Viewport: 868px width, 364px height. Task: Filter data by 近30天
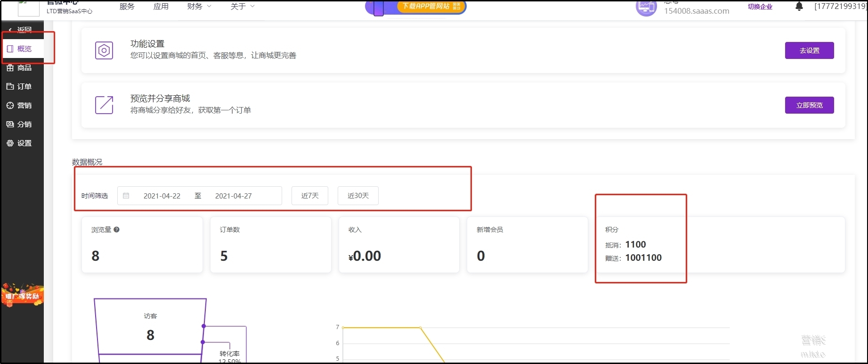pyautogui.click(x=358, y=196)
